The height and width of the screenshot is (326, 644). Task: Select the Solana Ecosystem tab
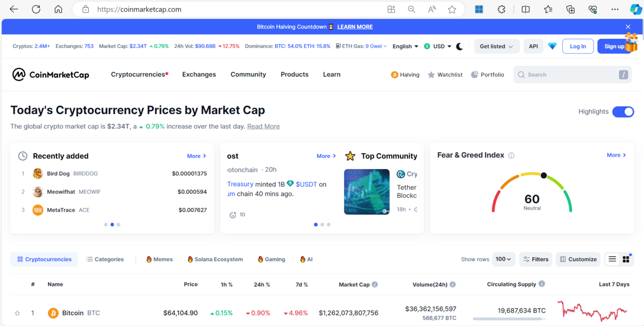click(215, 259)
